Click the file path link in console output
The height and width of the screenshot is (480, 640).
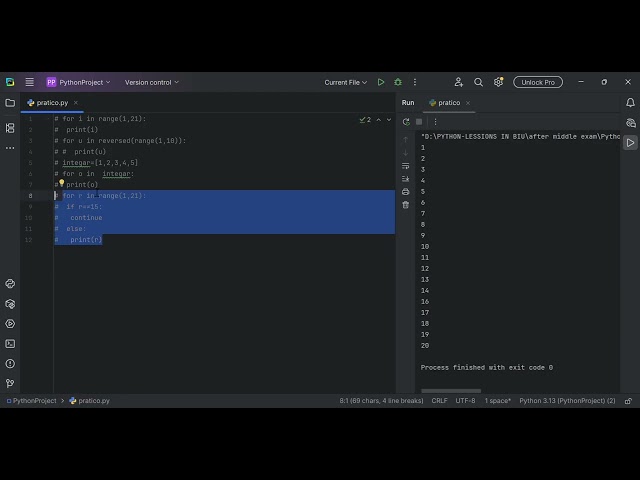520,137
